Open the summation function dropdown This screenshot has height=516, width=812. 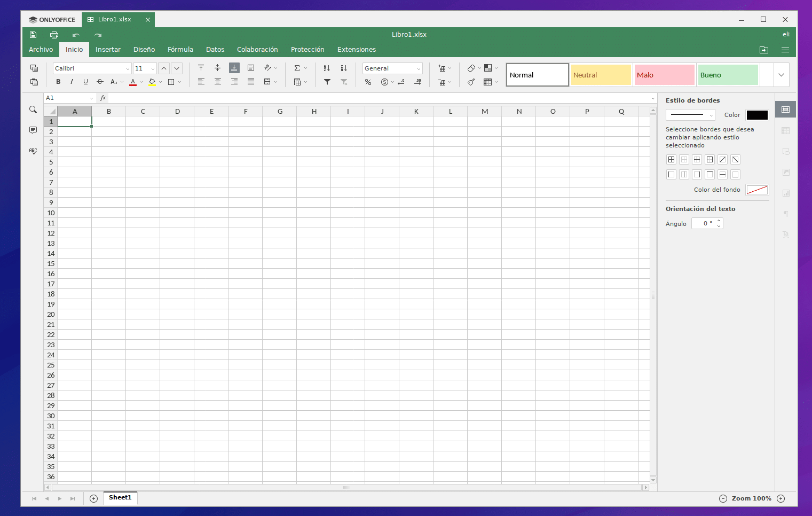point(305,68)
